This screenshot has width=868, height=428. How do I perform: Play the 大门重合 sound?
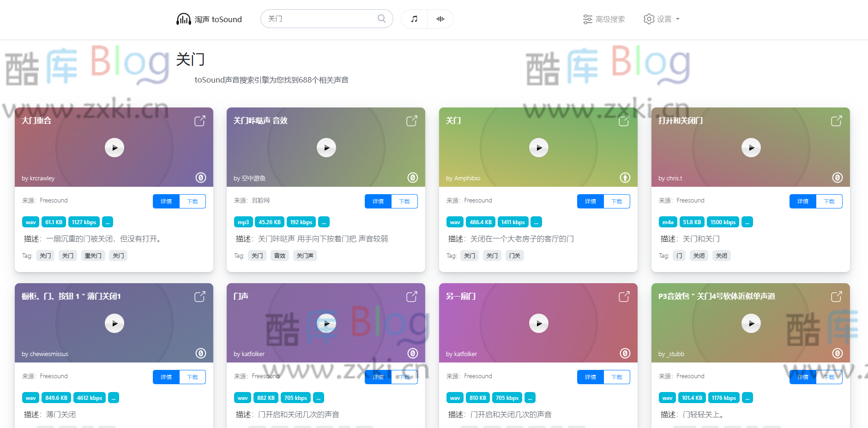(114, 148)
